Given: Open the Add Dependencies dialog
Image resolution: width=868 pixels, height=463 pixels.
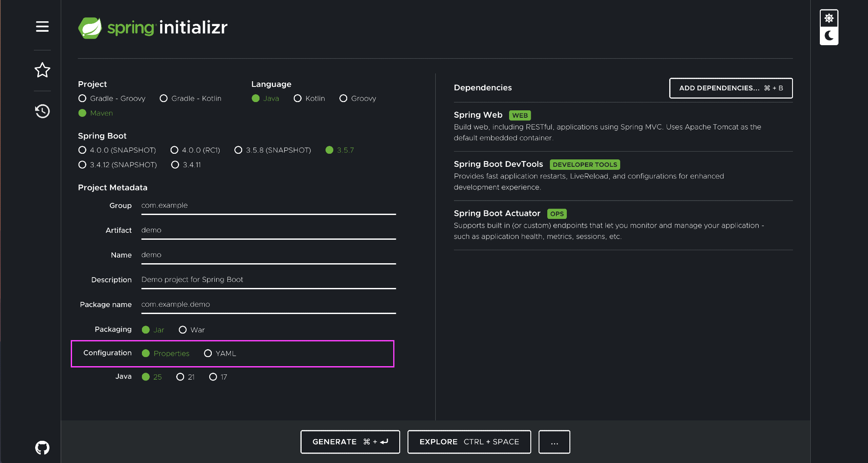Looking at the screenshot, I should click(x=730, y=88).
